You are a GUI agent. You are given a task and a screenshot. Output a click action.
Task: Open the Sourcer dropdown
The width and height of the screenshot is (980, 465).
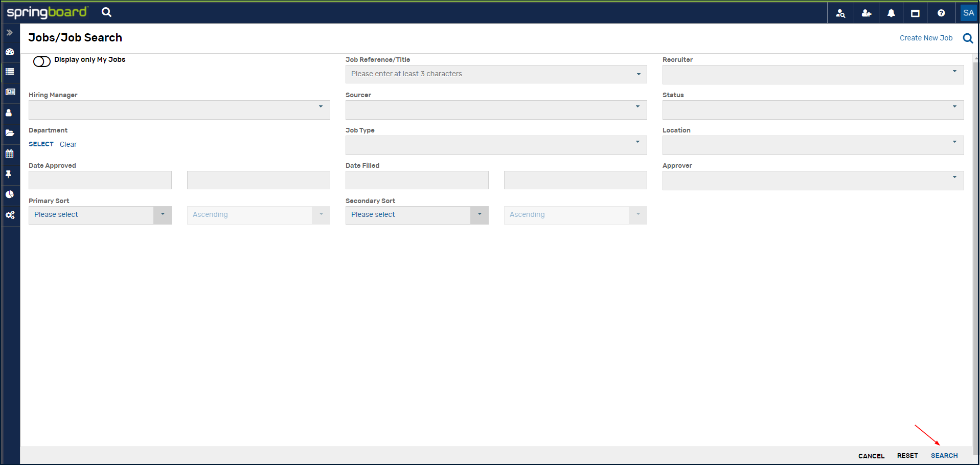click(x=496, y=110)
